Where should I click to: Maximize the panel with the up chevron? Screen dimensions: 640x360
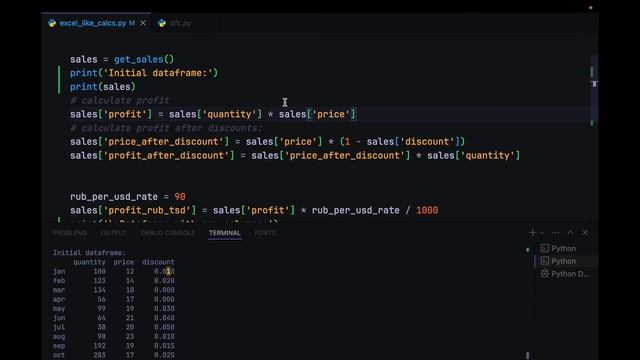pos(570,232)
